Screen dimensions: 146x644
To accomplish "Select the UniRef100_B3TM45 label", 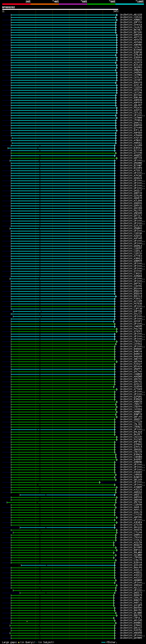I will click(131, 50).
